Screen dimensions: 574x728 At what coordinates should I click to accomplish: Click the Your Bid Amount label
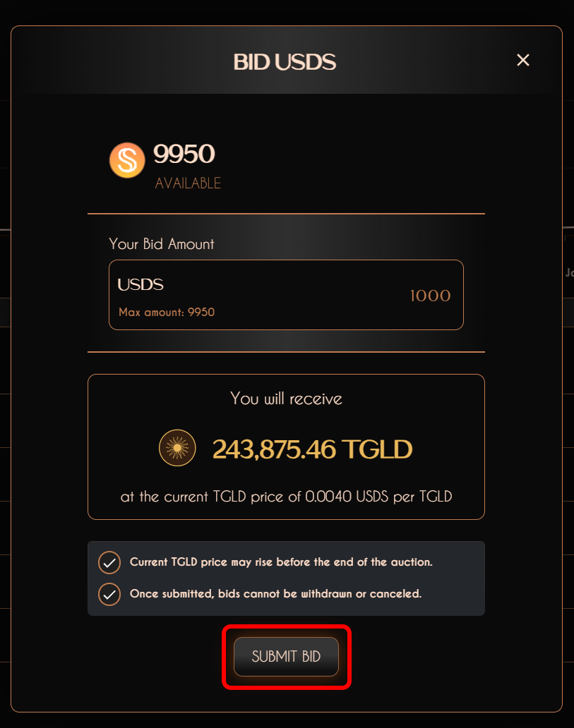162,244
